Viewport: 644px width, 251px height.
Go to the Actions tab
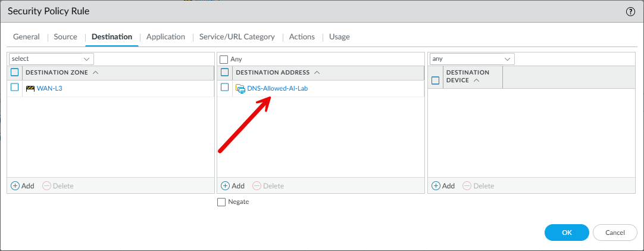point(302,36)
